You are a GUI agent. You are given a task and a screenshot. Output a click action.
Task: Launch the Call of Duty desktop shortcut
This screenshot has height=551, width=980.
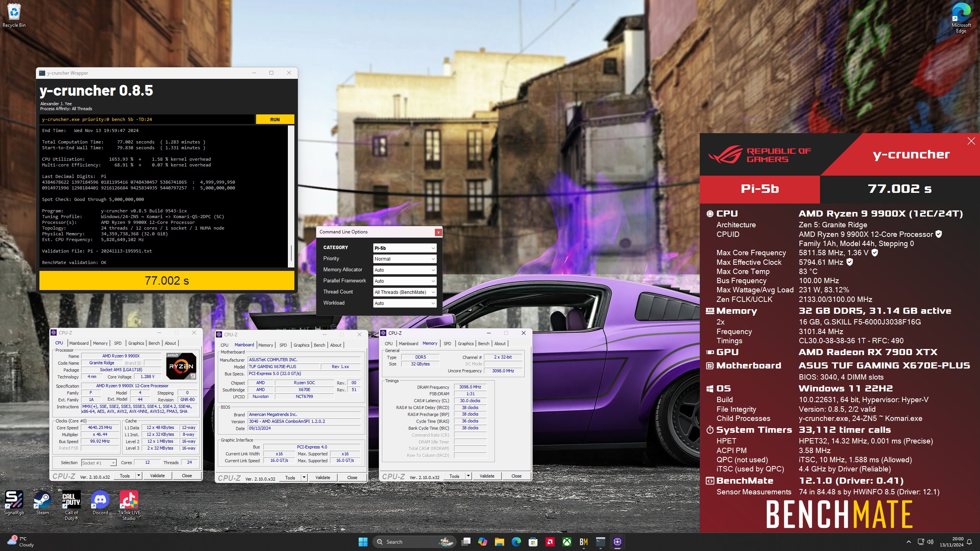(x=71, y=505)
